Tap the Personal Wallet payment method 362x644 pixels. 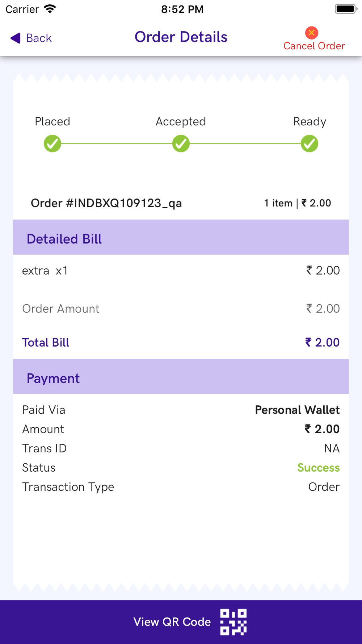297,410
